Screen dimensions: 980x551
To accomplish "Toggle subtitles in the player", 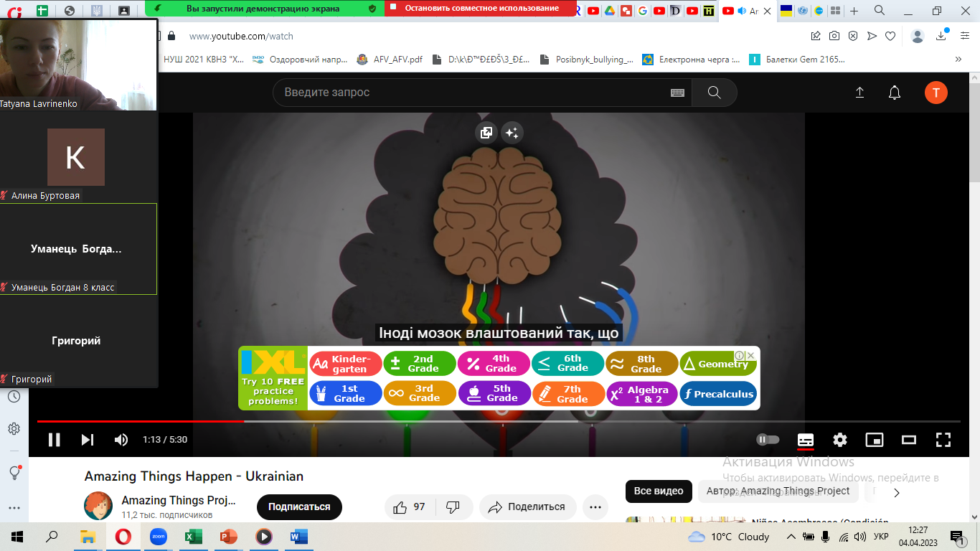I will click(x=806, y=440).
